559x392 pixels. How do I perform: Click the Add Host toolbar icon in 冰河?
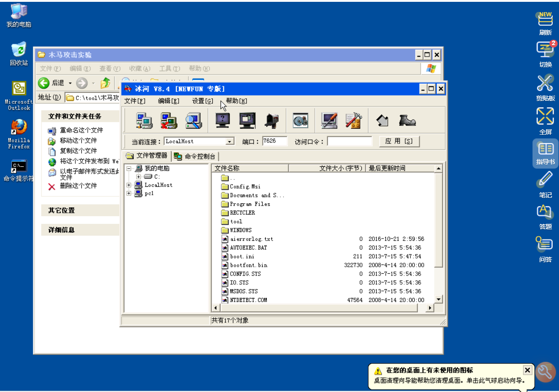[x=144, y=121]
